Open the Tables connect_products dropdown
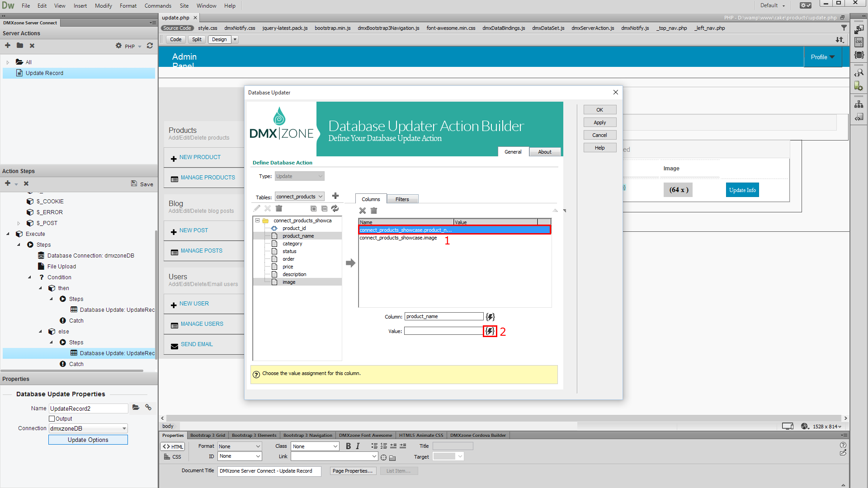868x488 pixels. 300,197
